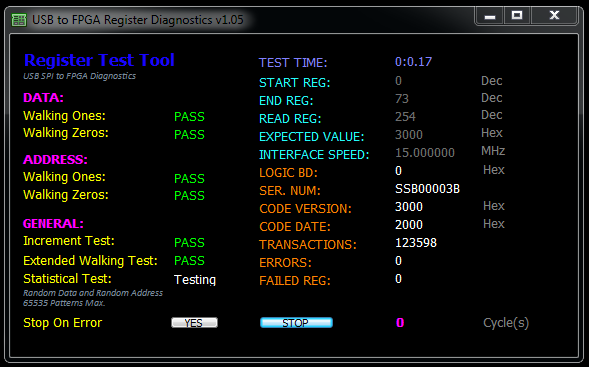Click the Statistical Test label

coord(67,279)
